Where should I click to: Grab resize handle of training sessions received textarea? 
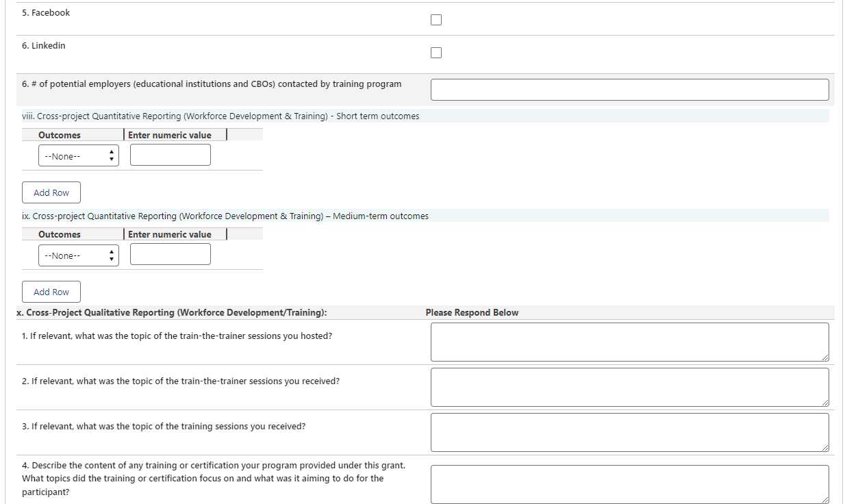pyautogui.click(x=825, y=449)
